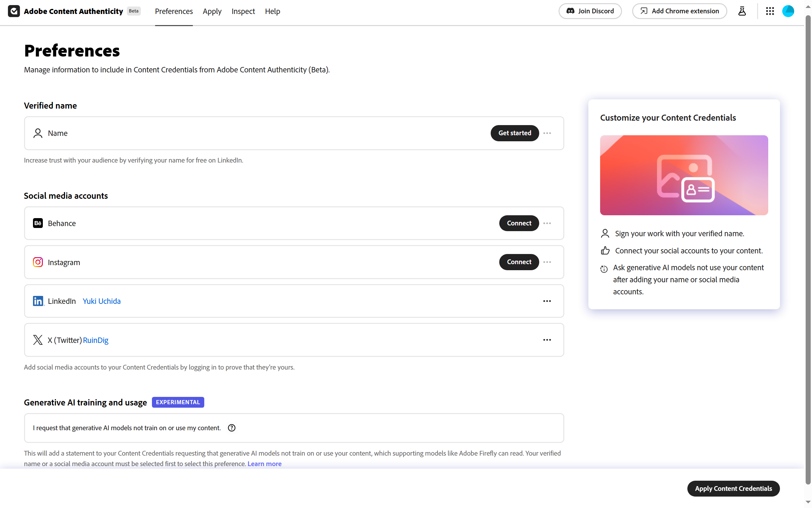Open the generative AI help question mark
Viewport: 812px width, 508px height.
pos(232,428)
